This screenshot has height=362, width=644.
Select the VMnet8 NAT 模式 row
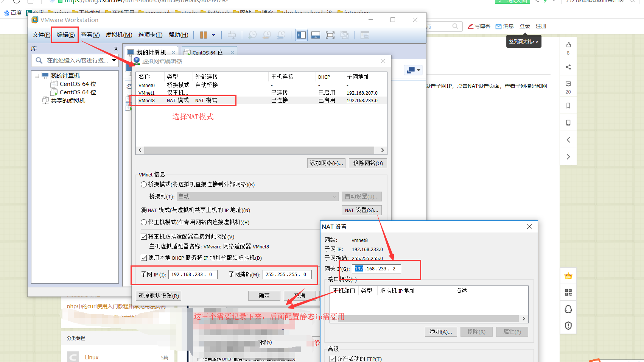click(x=261, y=100)
